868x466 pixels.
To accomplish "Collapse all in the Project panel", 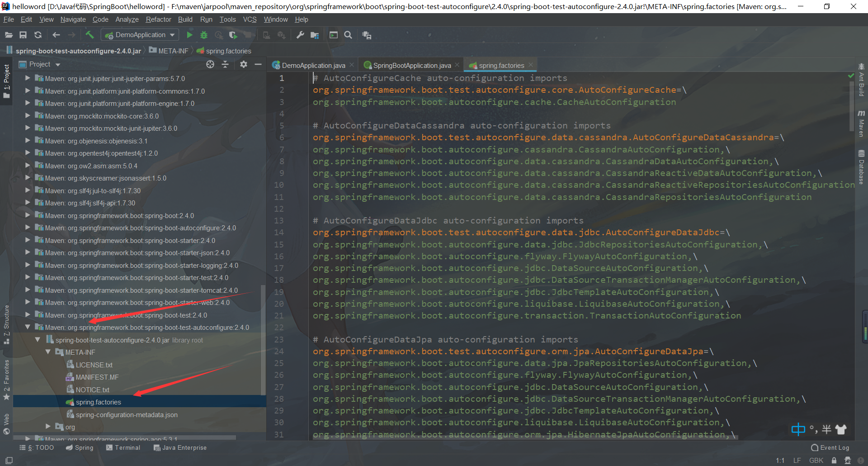I will tap(225, 64).
